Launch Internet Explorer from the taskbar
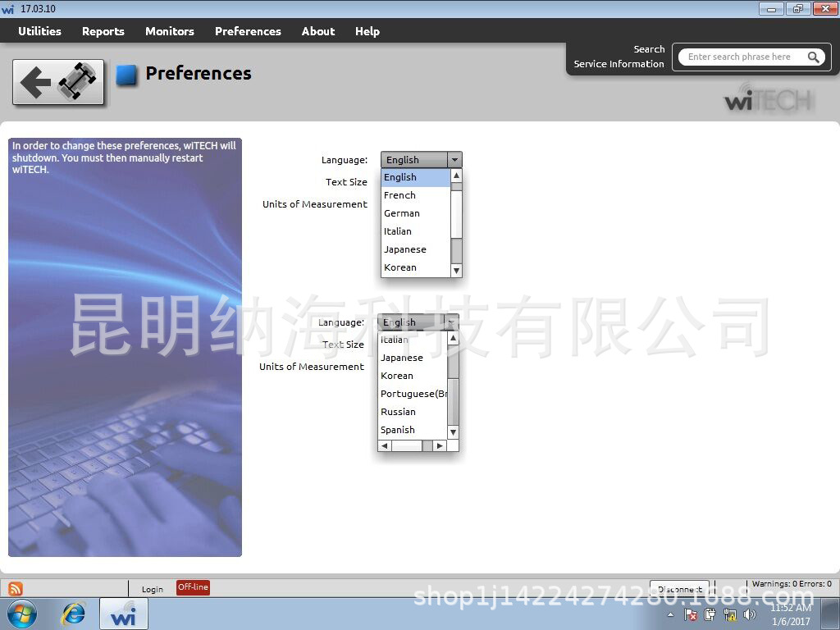Image resolution: width=840 pixels, height=630 pixels. click(73, 614)
